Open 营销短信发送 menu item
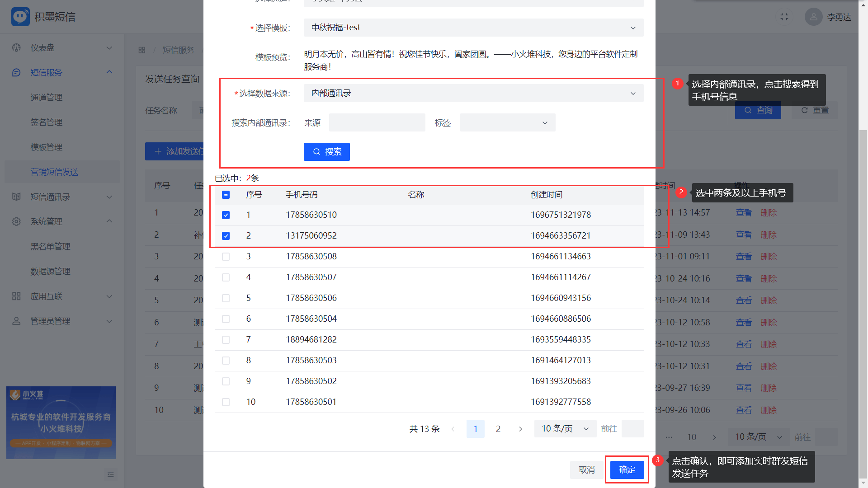Screen dimensions: 868x488 (x=54, y=172)
